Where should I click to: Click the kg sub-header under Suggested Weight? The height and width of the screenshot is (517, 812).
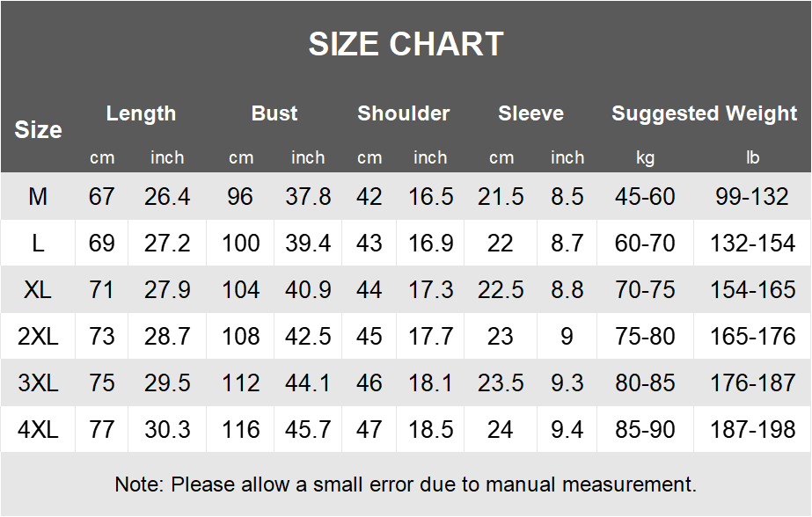[x=646, y=158]
